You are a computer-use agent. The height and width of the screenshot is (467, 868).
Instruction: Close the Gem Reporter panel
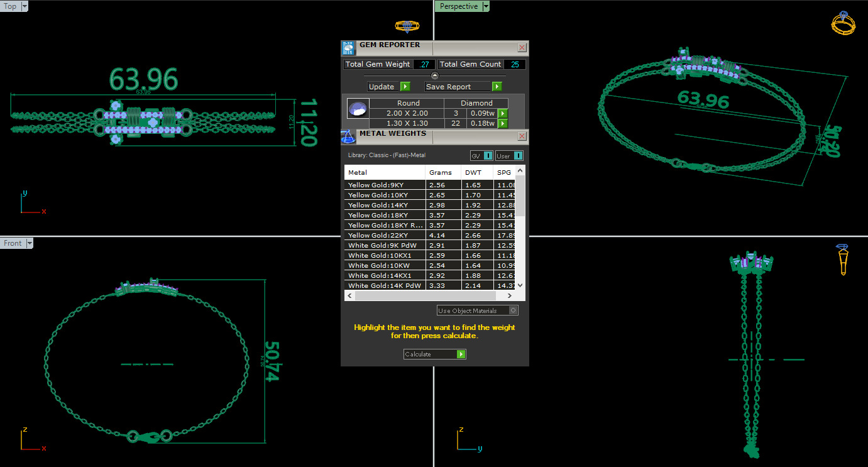point(522,48)
